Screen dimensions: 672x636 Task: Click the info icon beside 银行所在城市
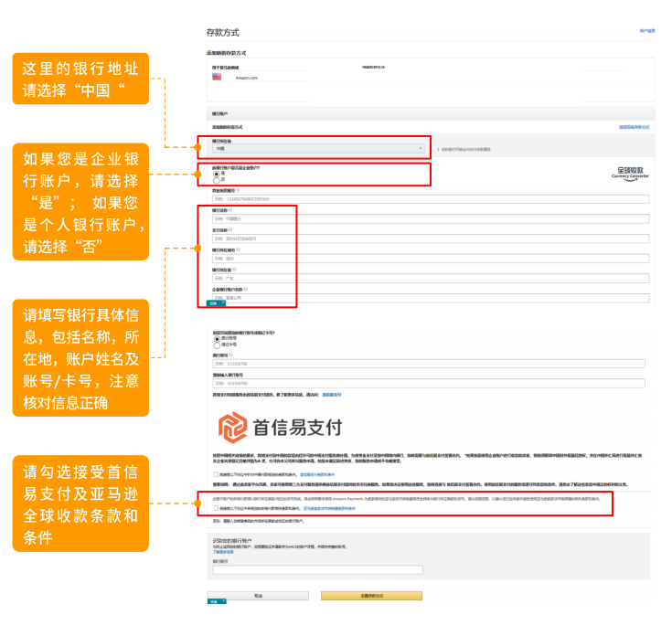tap(236, 250)
